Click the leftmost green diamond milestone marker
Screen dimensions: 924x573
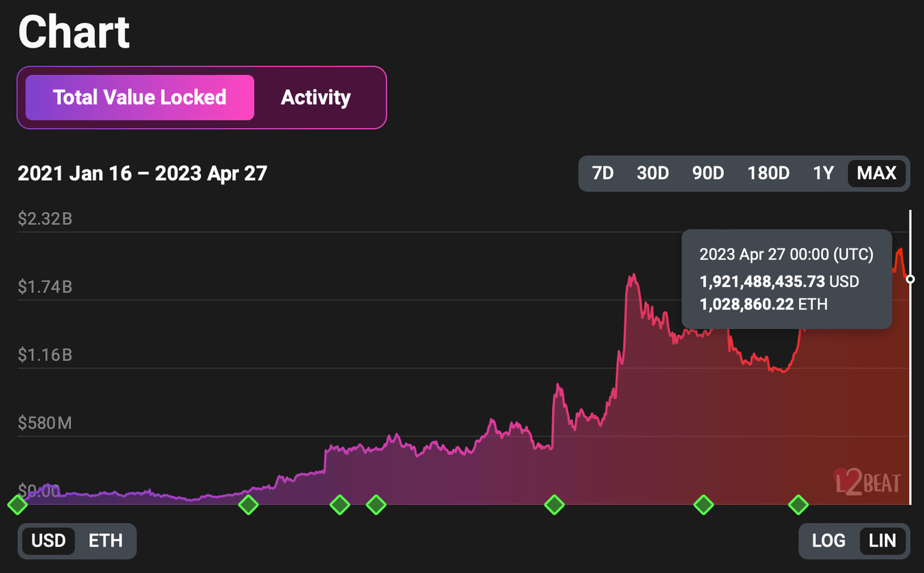tap(17, 504)
